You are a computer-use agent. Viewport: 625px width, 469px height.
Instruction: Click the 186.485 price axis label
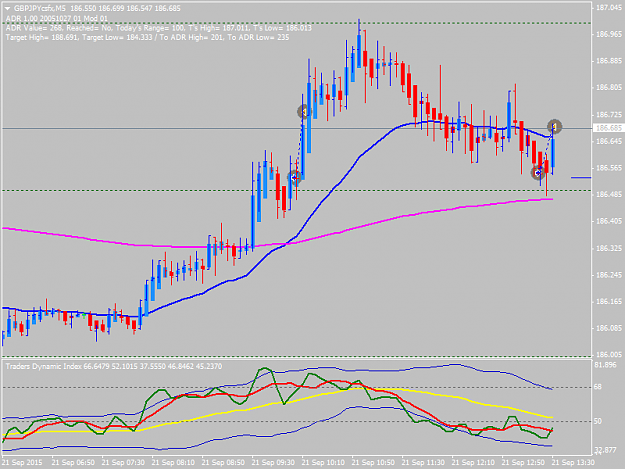[608, 194]
